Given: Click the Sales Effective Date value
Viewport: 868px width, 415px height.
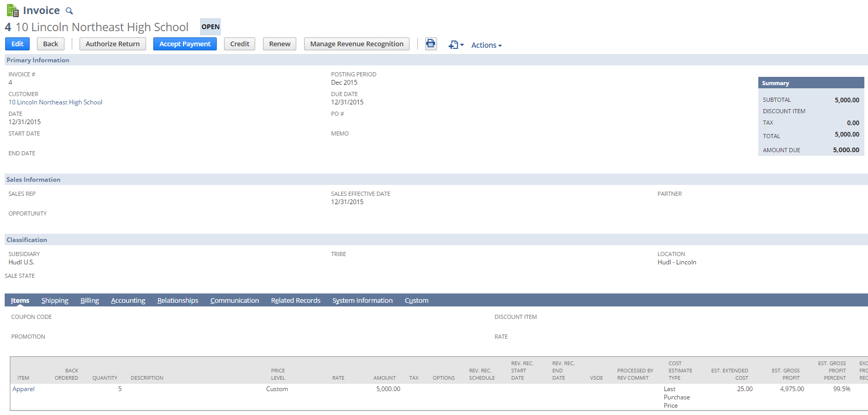Looking at the screenshot, I should click(347, 202).
